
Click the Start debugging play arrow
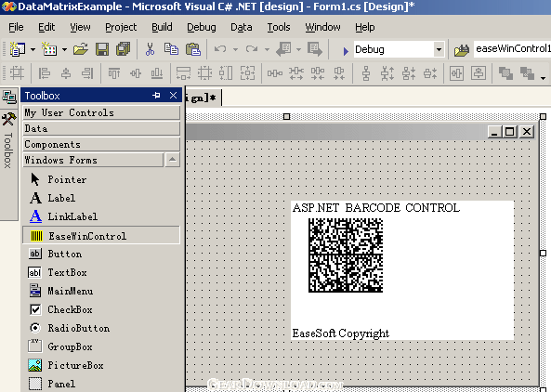(x=346, y=51)
